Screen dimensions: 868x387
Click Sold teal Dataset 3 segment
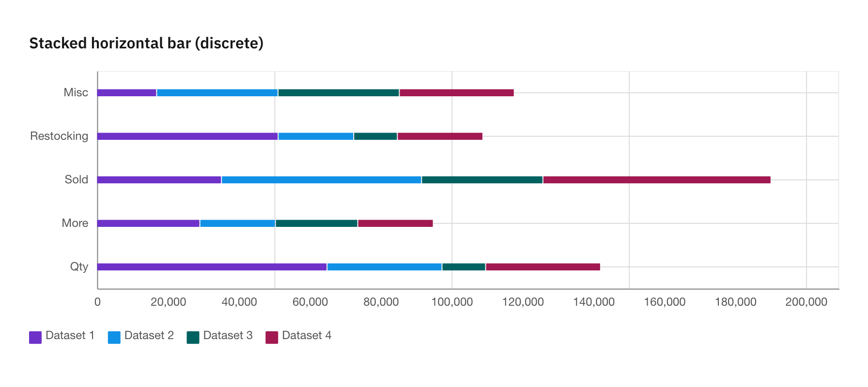coord(482,180)
